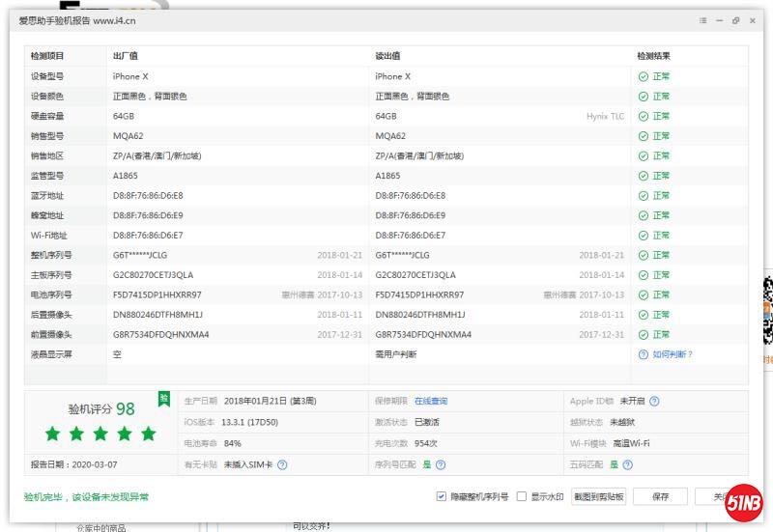This screenshot has width=773, height=532.
Task: Click help icon beside 未插入SIM卡
Action: (x=282, y=464)
